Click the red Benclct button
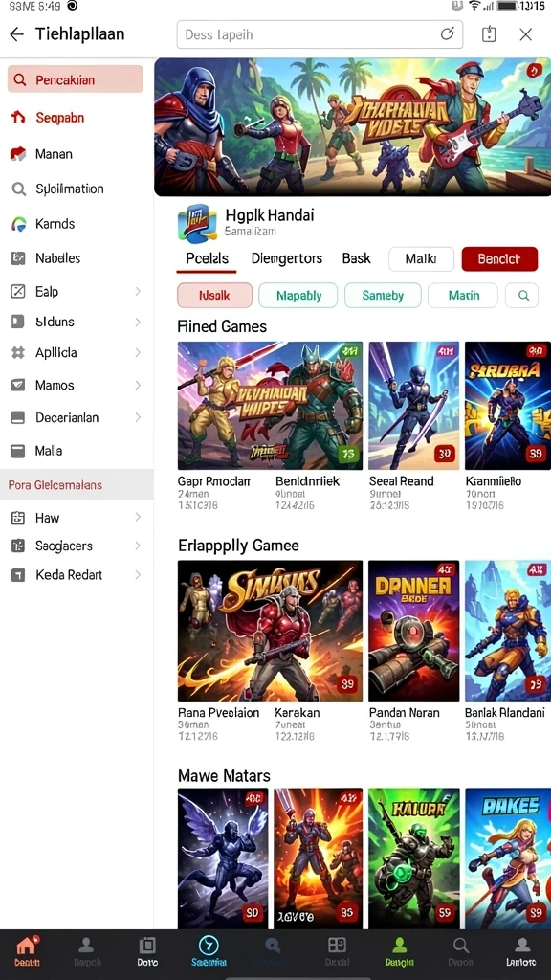Screen dimensions: 551x980 coord(499,258)
